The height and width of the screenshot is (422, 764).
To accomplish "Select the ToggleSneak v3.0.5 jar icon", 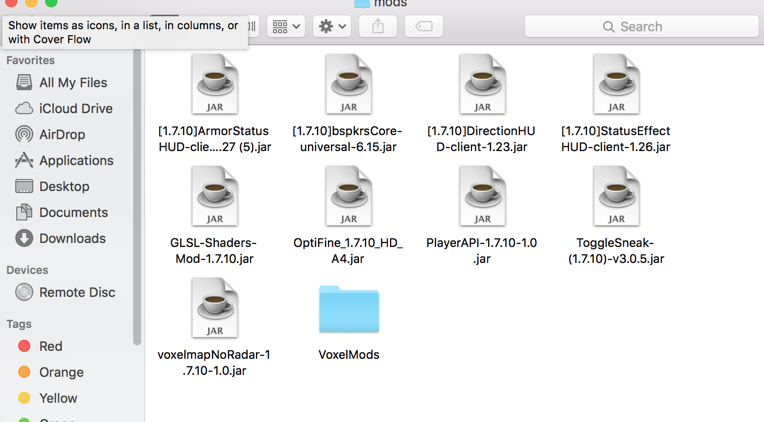I will click(x=616, y=196).
